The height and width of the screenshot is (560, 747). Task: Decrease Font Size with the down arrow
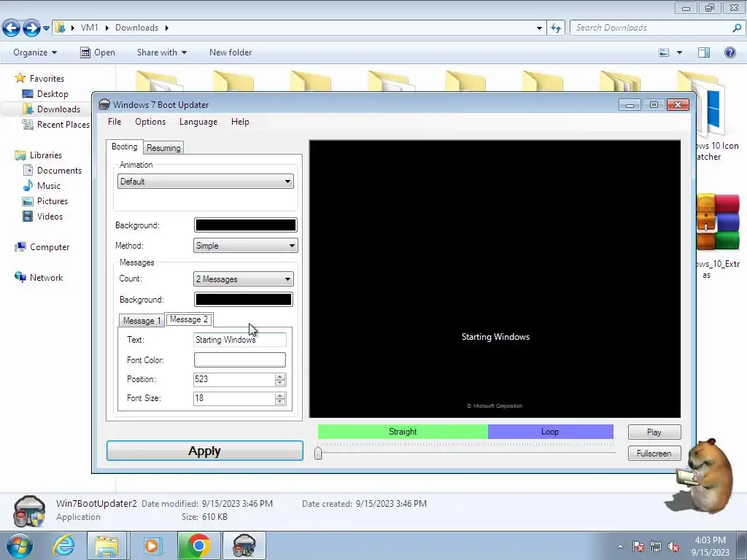tap(280, 402)
